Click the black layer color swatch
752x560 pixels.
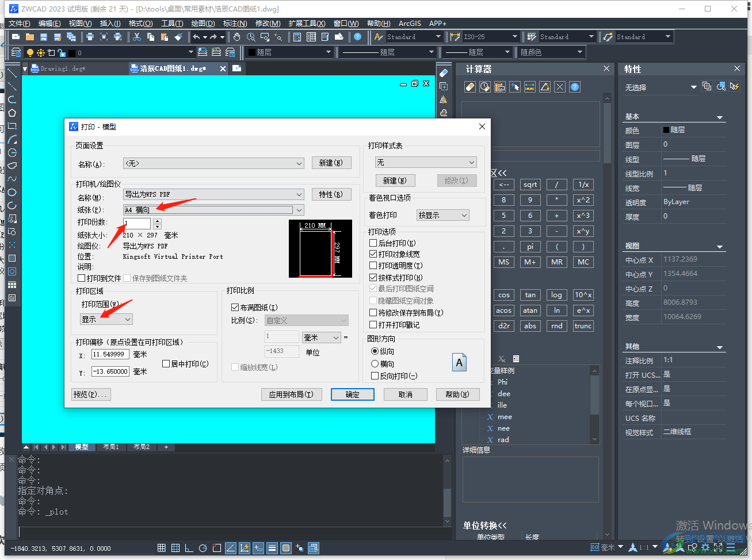(71, 53)
